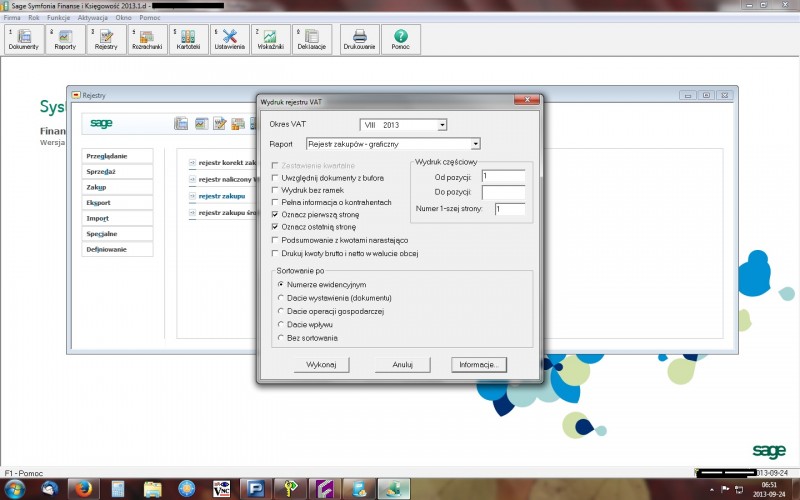This screenshot has height=500, width=800.
Task: Select sorting by Dacie wpływu
Action: pyautogui.click(x=281, y=324)
